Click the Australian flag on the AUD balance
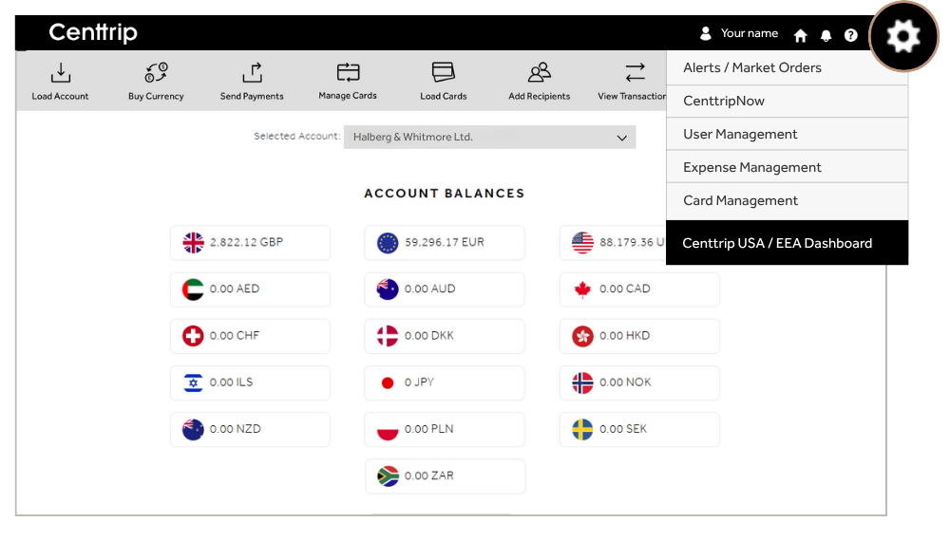This screenshot has width=950, height=560. pos(388,289)
